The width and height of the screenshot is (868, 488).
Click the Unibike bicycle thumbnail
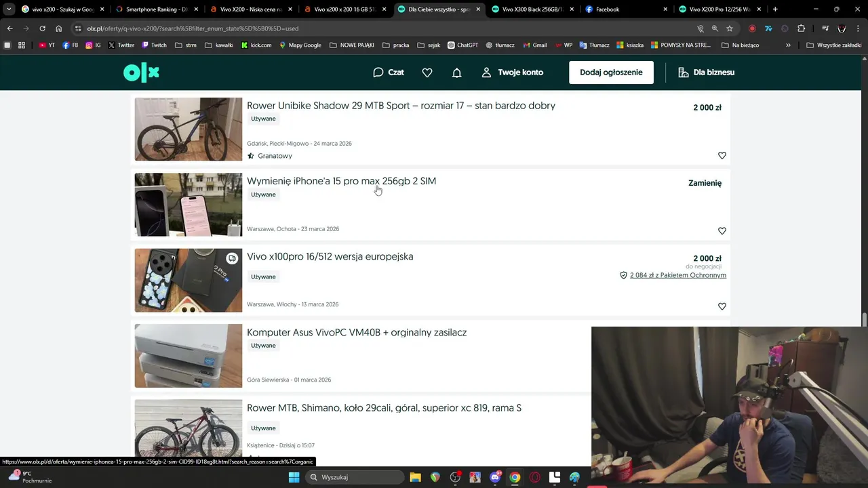(x=188, y=129)
